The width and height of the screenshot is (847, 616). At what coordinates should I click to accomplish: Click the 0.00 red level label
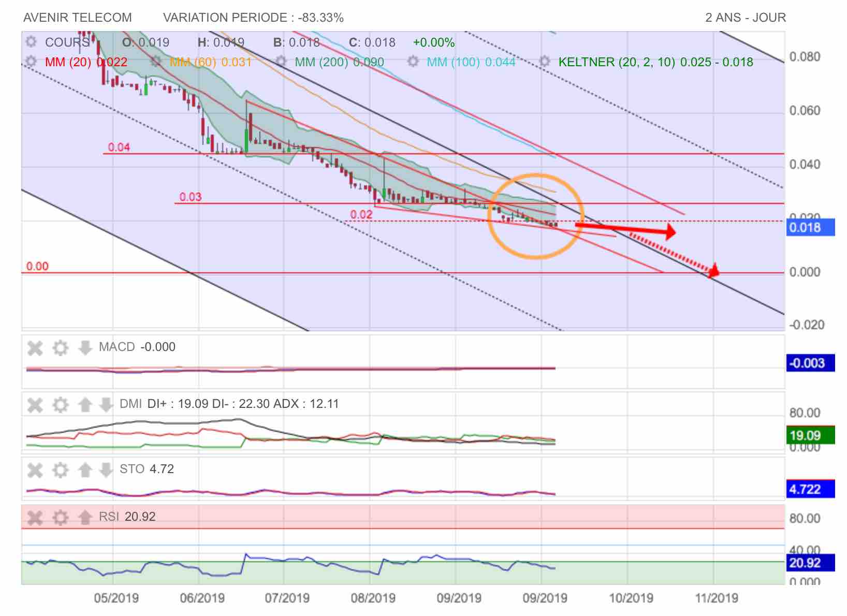[x=37, y=267]
